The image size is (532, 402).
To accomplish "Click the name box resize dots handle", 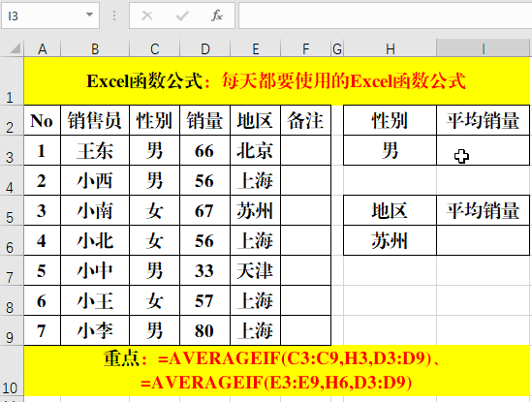I will (x=114, y=15).
